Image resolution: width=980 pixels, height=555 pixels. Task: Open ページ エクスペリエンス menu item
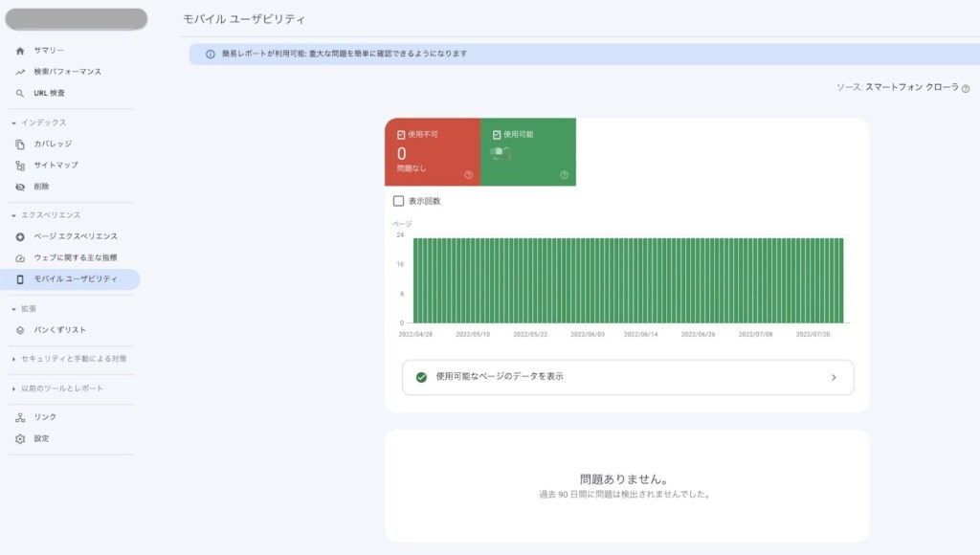coord(75,236)
